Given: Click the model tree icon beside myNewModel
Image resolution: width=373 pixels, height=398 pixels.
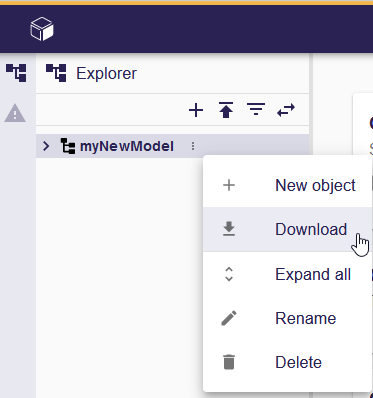Looking at the screenshot, I should pyautogui.click(x=68, y=146).
